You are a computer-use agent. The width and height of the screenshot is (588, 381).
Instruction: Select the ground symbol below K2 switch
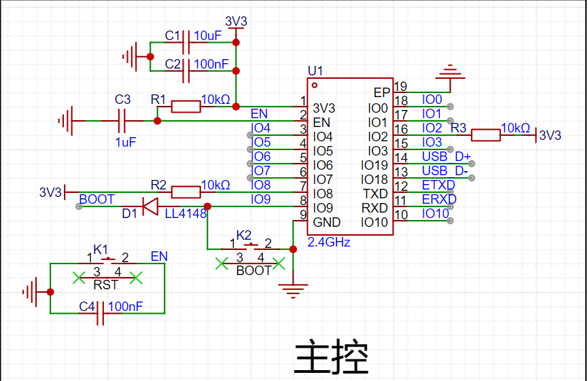293,285
